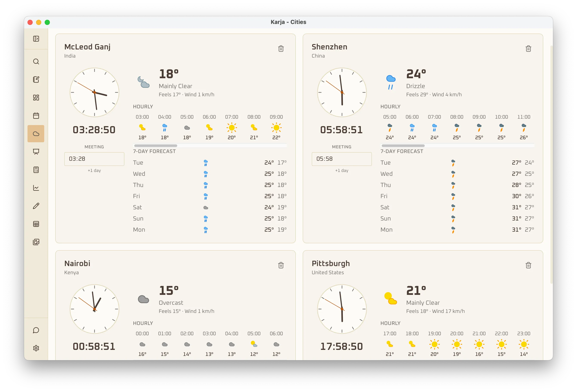Click Shenzhen Friday thunderstorm forecast icon

point(453,196)
